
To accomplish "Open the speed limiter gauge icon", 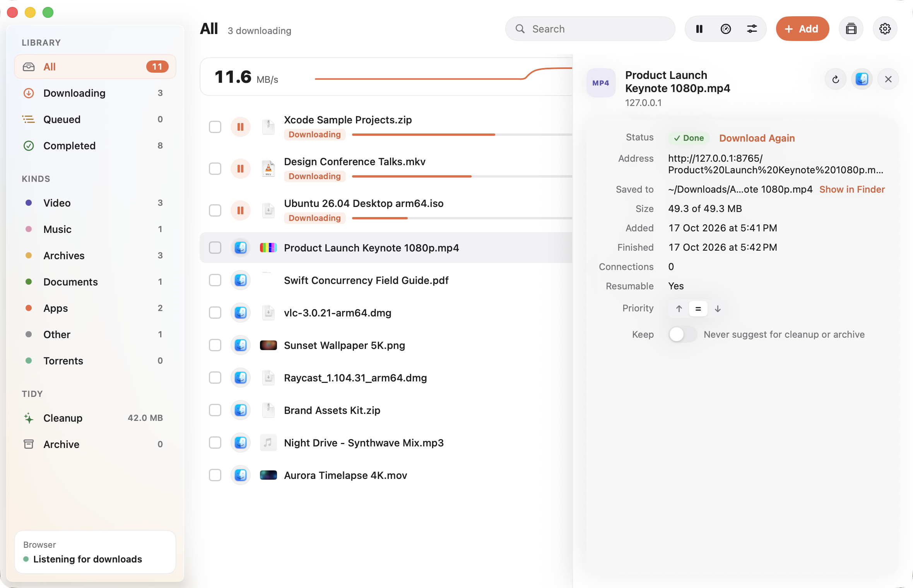I will [x=725, y=29].
